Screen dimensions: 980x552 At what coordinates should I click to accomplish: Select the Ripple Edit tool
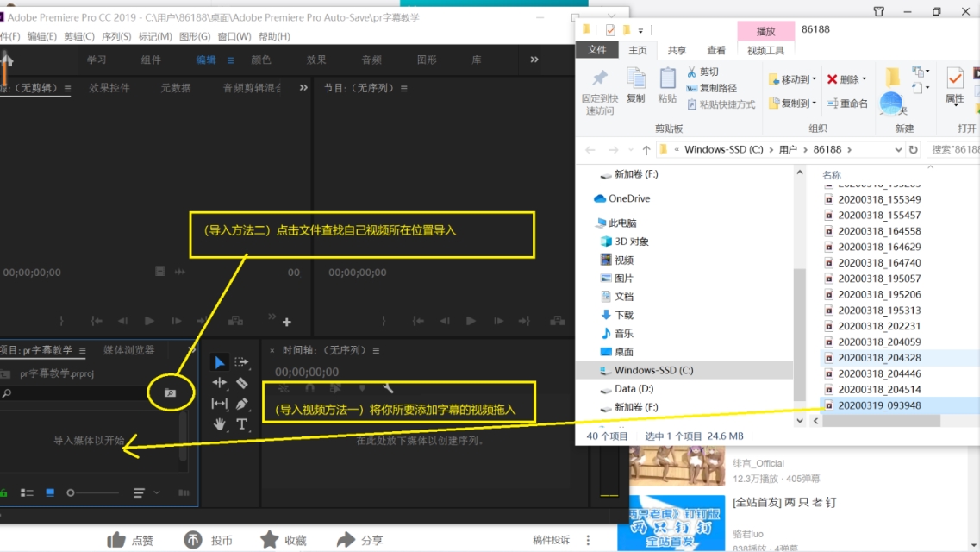219,383
